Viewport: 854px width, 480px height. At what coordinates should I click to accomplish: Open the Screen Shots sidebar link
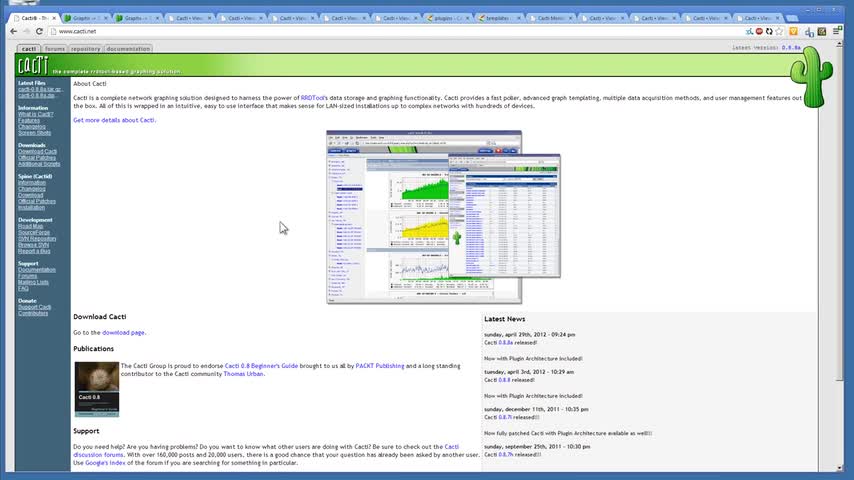(34, 133)
